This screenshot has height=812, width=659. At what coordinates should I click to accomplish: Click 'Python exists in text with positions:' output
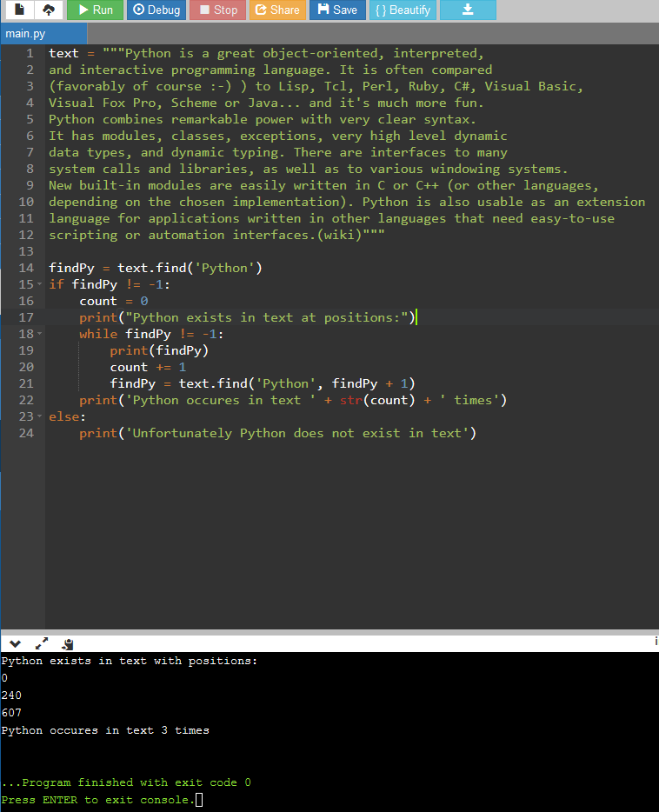(x=129, y=661)
